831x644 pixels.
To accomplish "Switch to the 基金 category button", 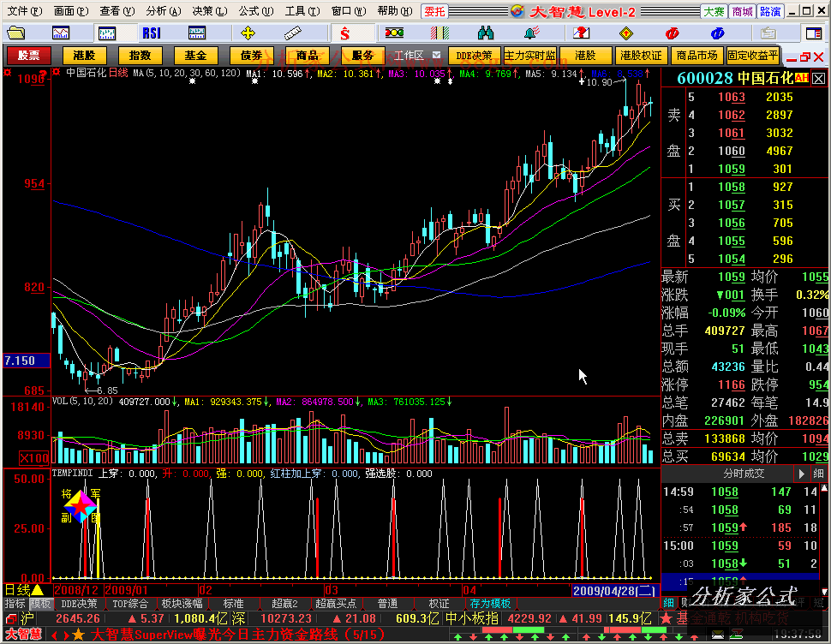I will tap(195, 55).
